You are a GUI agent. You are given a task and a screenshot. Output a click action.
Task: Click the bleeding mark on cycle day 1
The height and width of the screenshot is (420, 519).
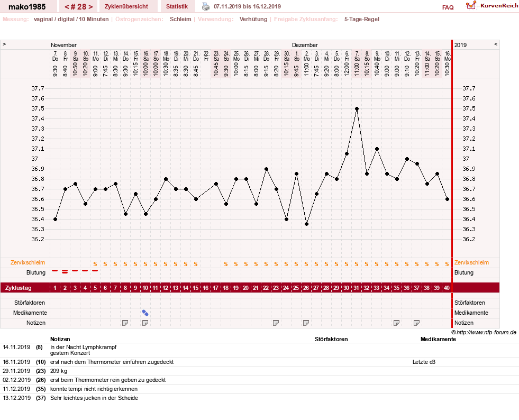click(x=55, y=271)
